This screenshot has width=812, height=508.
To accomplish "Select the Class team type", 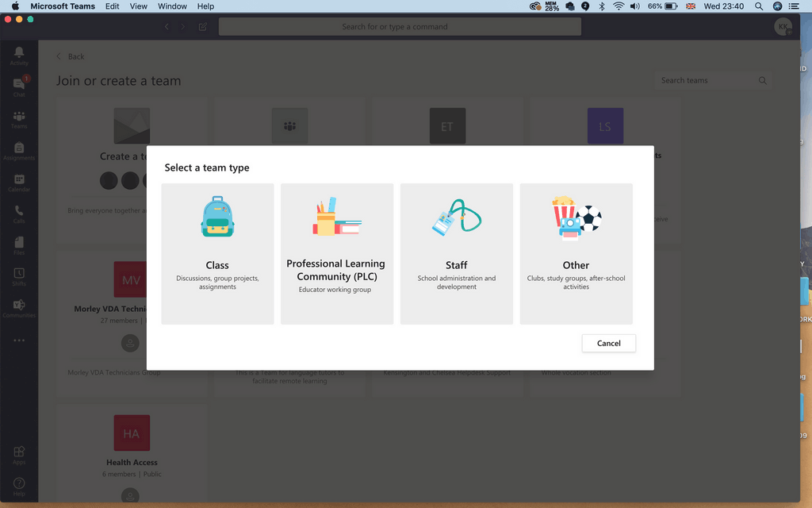I will click(x=217, y=254).
